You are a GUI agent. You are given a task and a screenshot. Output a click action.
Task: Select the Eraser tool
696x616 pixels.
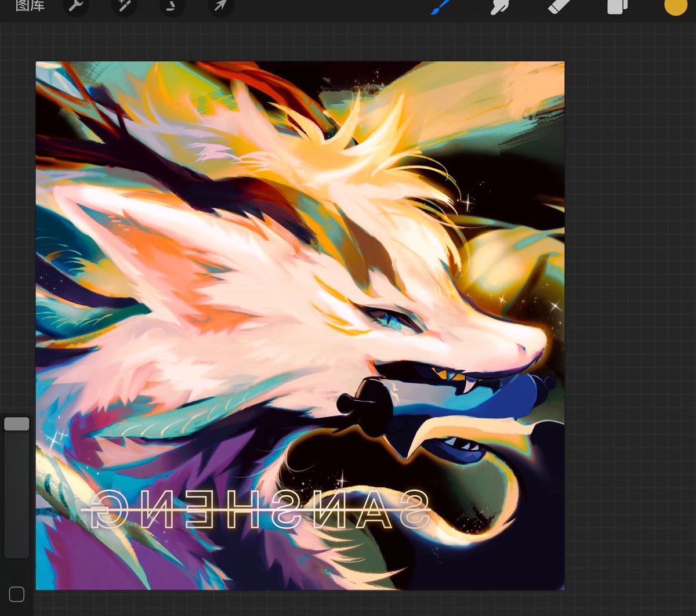pos(560,7)
